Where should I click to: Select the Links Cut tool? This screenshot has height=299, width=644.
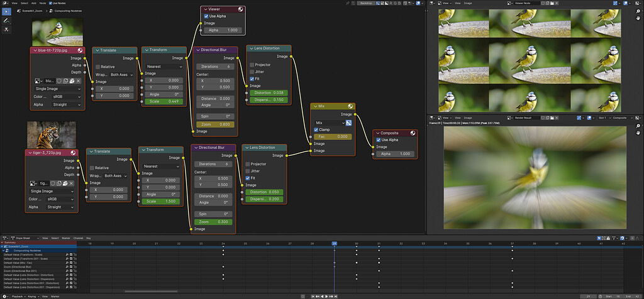[x=6, y=30]
